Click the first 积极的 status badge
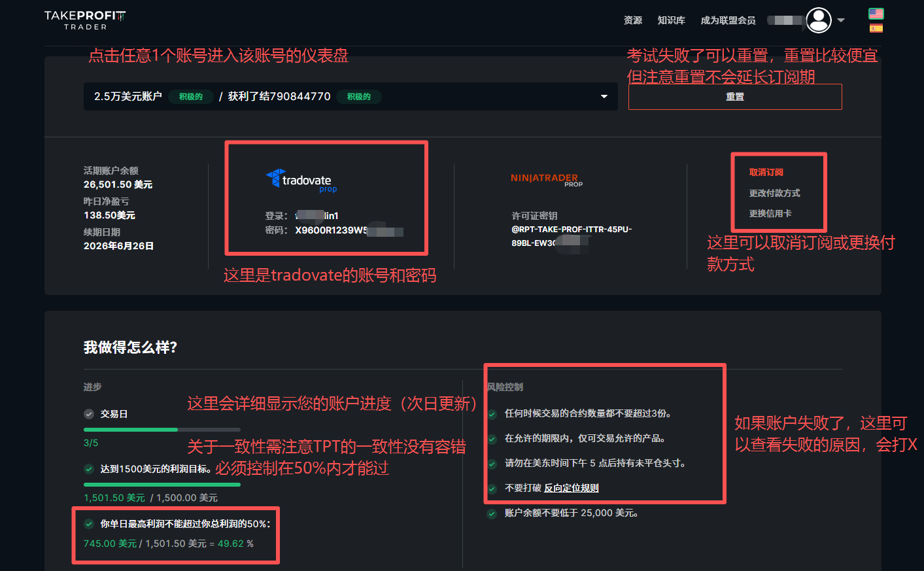This screenshot has width=924, height=571. pos(191,97)
